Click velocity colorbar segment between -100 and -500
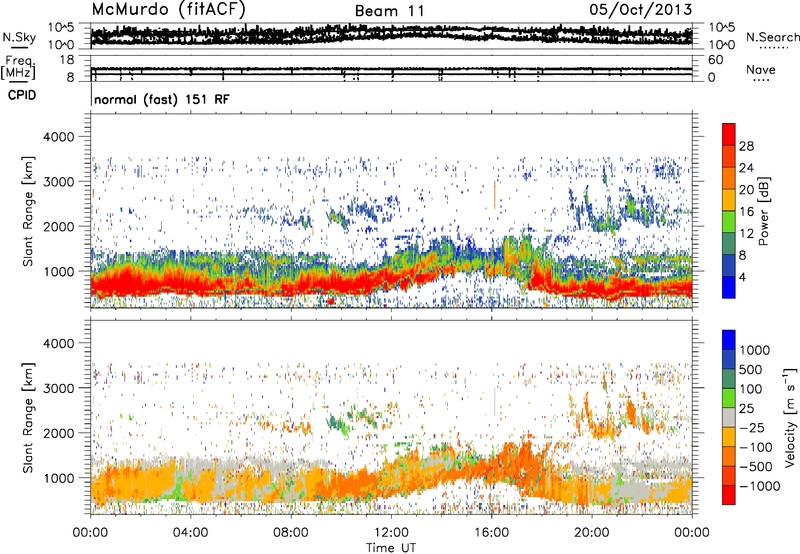This screenshot has height=554, width=800. pyautogui.click(x=729, y=456)
